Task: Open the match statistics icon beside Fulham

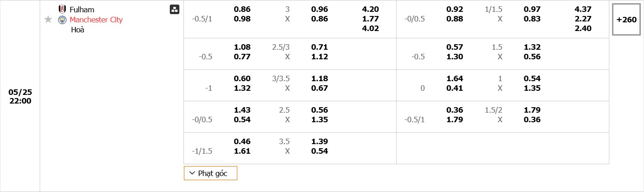Action: click(x=174, y=10)
